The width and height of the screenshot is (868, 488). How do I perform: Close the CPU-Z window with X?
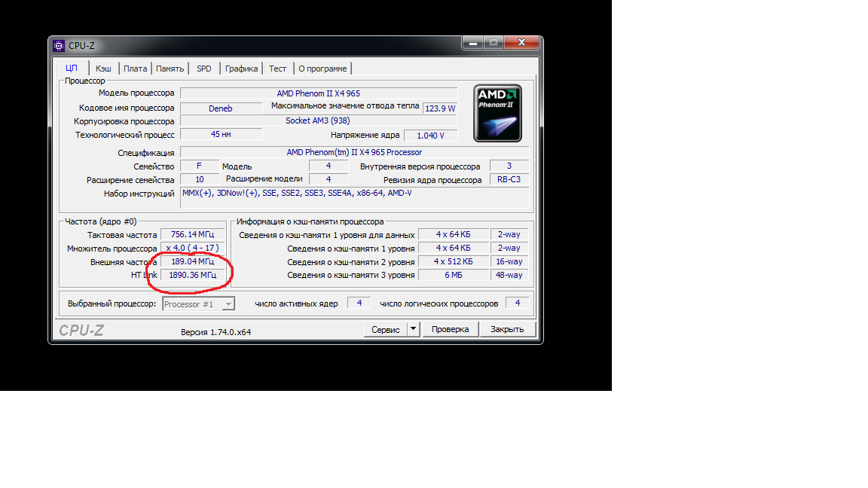tap(521, 43)
